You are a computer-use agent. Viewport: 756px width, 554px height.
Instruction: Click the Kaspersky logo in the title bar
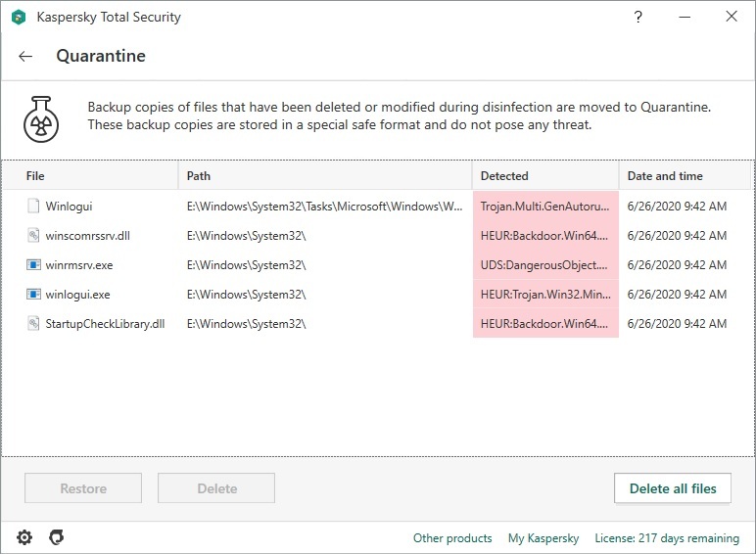[19, 18]
